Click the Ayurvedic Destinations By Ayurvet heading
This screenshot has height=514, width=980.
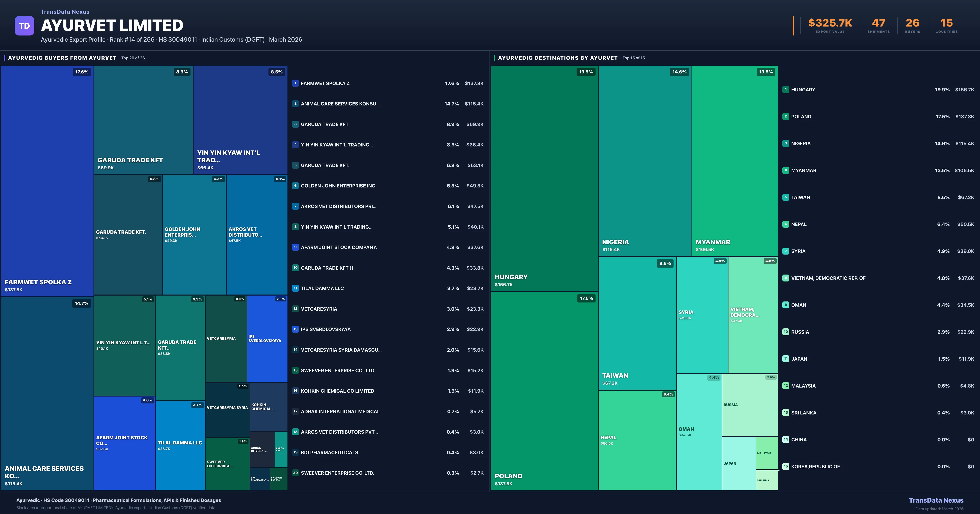point(558,58)
